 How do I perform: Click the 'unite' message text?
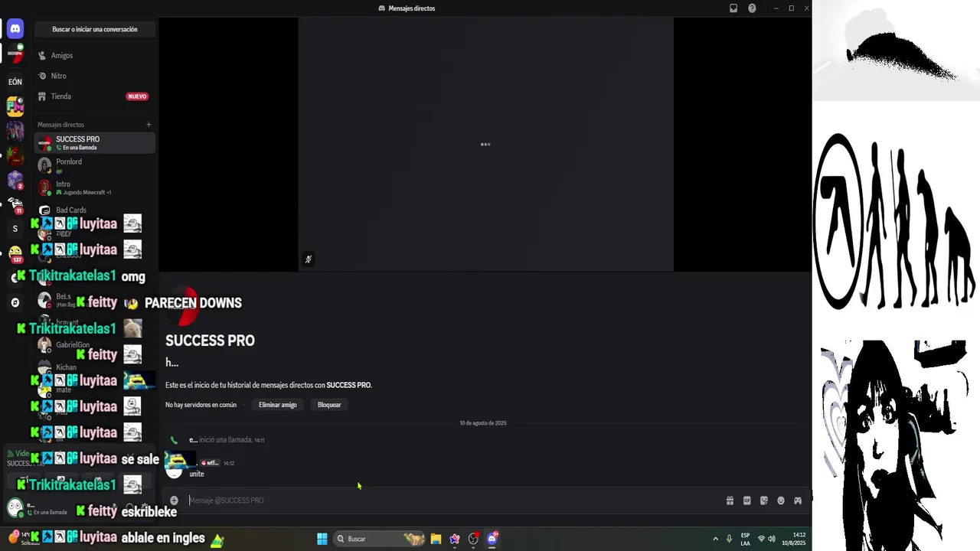coord(197,474)
